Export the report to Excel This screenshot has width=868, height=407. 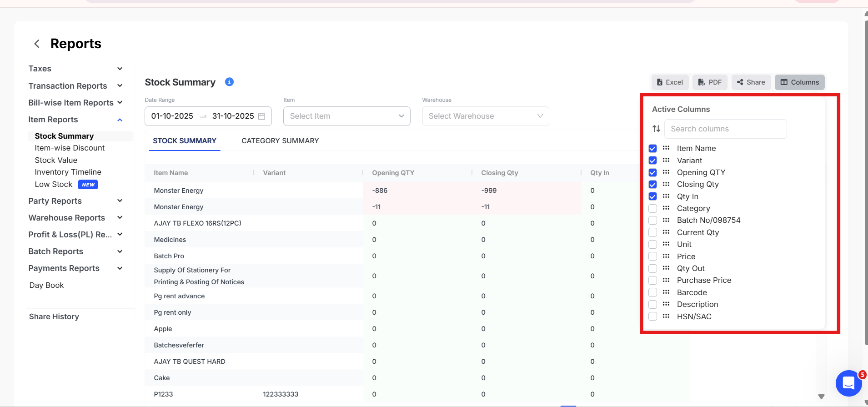coord(670,82)
